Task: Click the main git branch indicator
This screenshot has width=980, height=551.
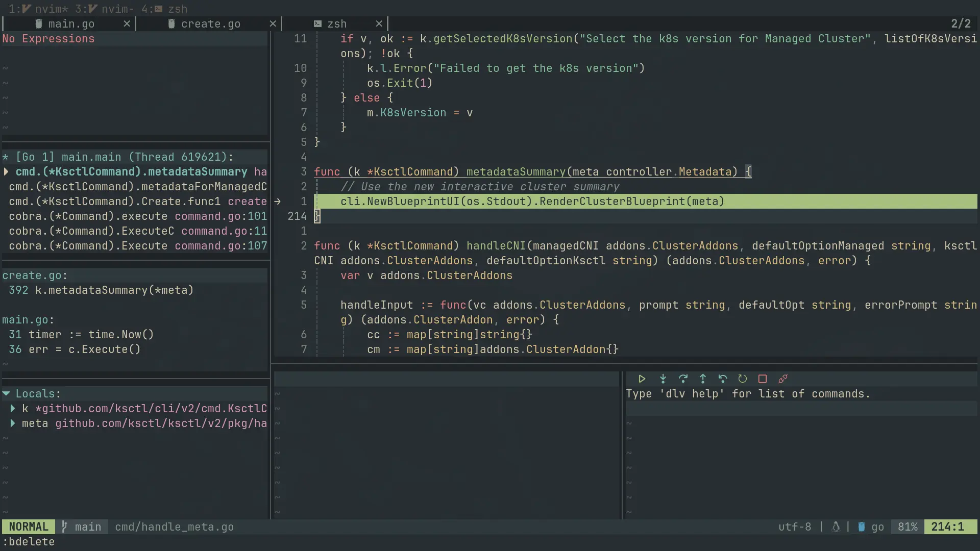Action: pyautogui.click(x=82, y=527)
